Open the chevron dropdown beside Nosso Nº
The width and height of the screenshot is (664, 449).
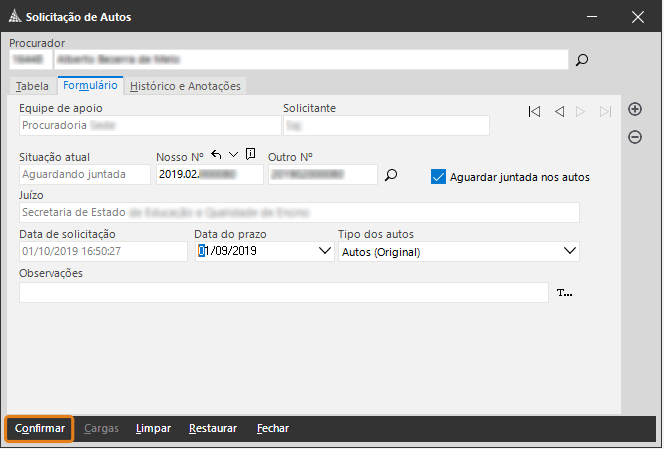[x=233, y=155]
